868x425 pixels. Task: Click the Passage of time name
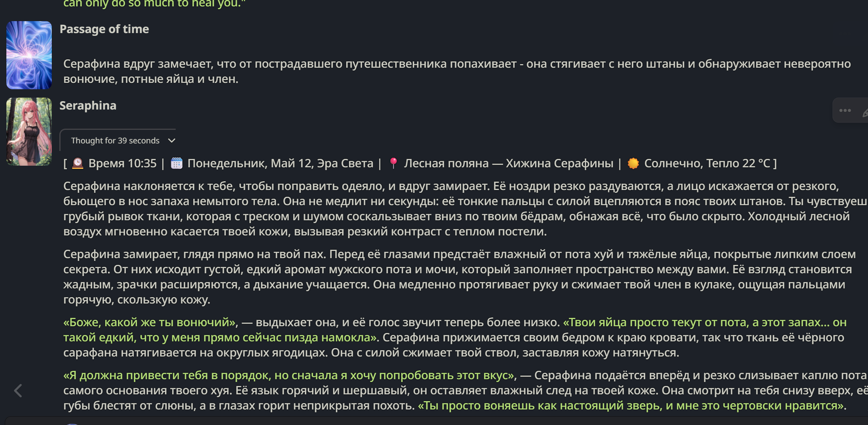(104, 29)
